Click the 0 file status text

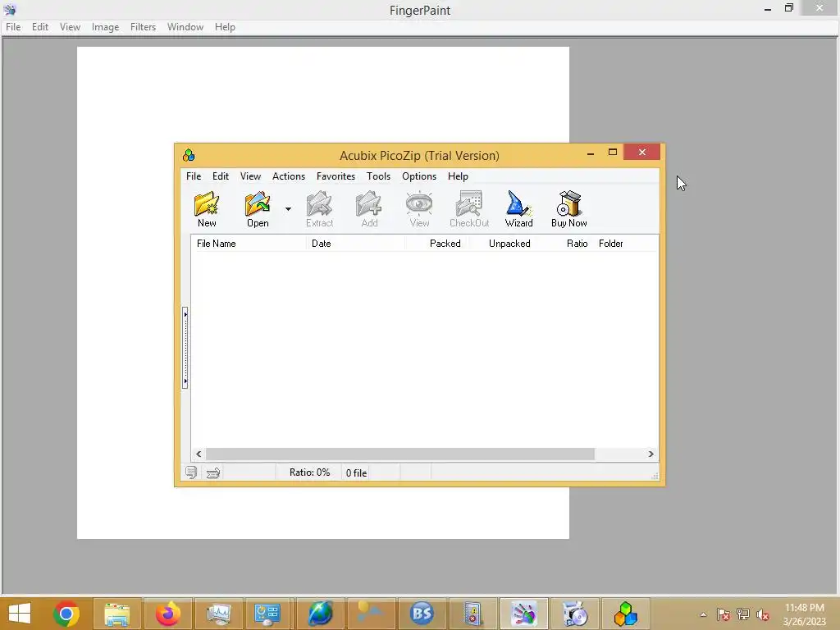[356, 473]
